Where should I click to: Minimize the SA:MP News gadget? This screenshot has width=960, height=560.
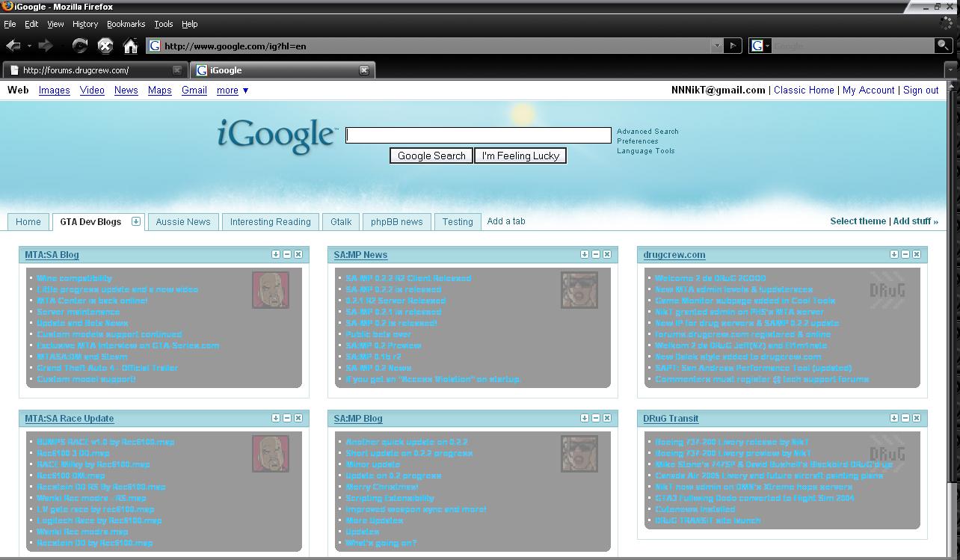[596, 254]
